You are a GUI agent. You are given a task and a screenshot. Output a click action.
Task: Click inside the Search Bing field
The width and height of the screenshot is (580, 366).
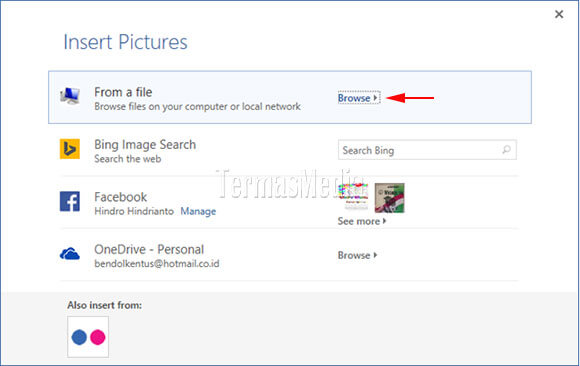click(x=427, y=150)
